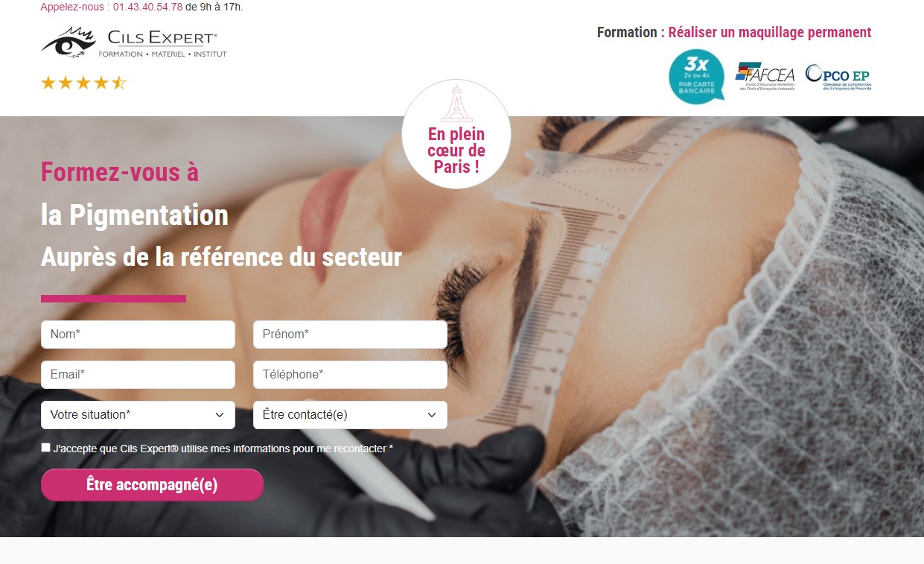Click the Cils Expert eye logo
The image size is (924, 564).
coord(68,42)
